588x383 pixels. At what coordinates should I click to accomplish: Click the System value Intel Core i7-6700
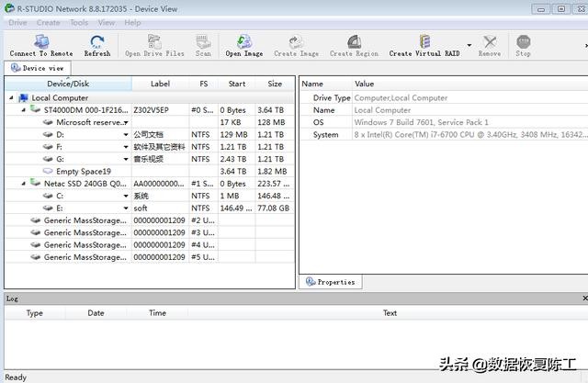pyautogui.click(x=470, y=135)
